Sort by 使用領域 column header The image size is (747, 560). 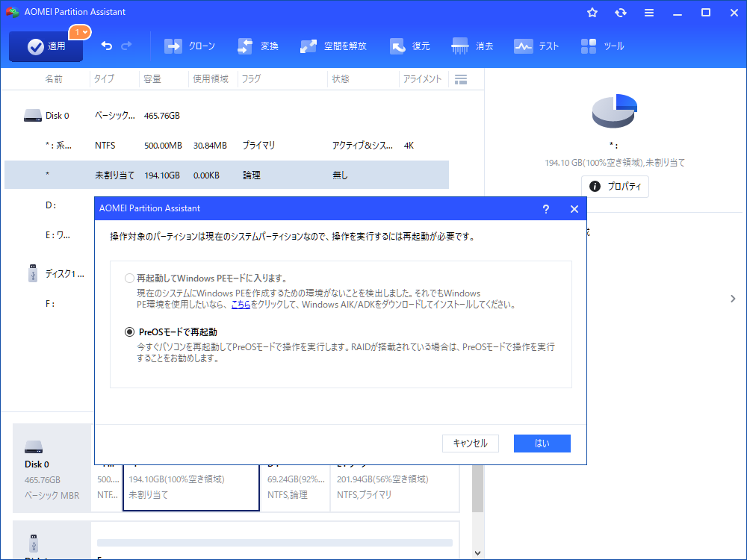[211, 79]
